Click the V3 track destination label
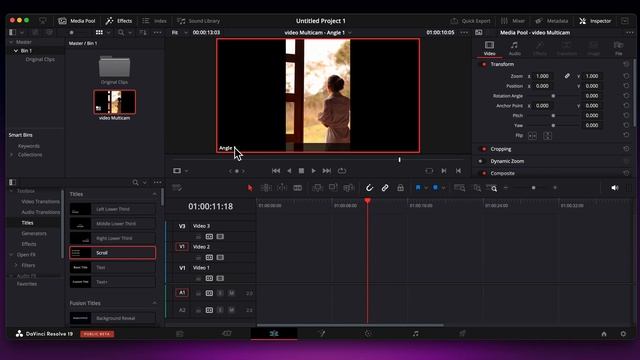This screenshot has height=360, width=640. (182, 226)
